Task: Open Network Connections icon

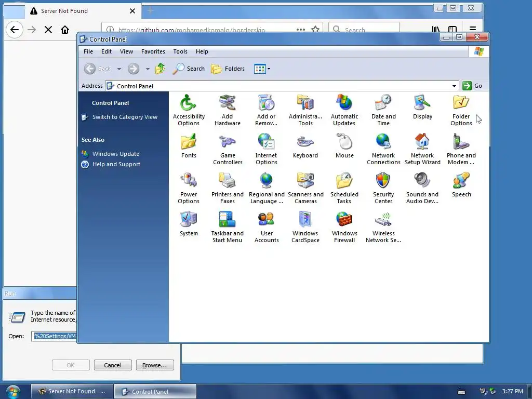Action: click(x=383, y=149)
